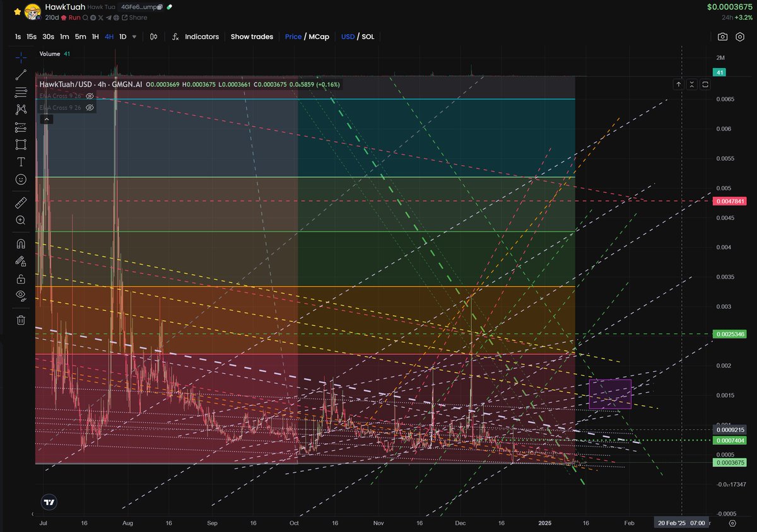757x532 pixels.
Task: Click the HawkTuah token avatar
Action: coord(32,11)
